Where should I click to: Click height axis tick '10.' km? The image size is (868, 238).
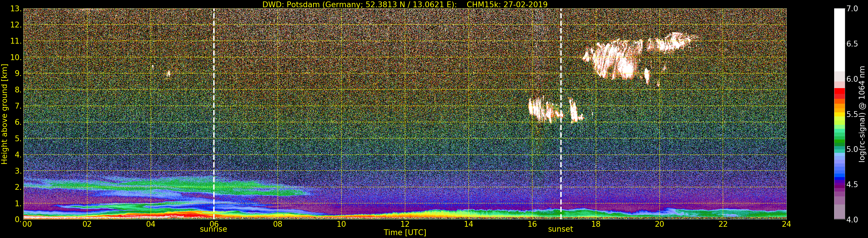[16, 57]
